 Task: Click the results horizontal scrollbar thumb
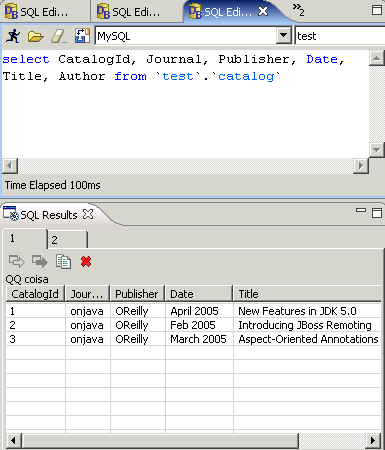pos(160,441)
